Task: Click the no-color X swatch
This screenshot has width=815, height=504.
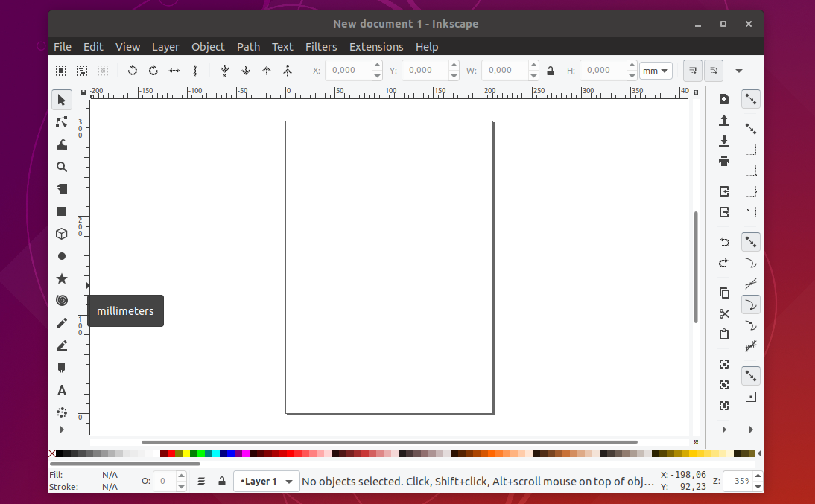Action: coord(52,453)
